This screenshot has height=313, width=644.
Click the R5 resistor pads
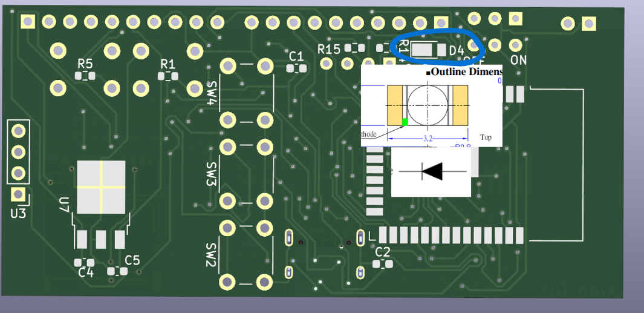[x=85, y=76]
